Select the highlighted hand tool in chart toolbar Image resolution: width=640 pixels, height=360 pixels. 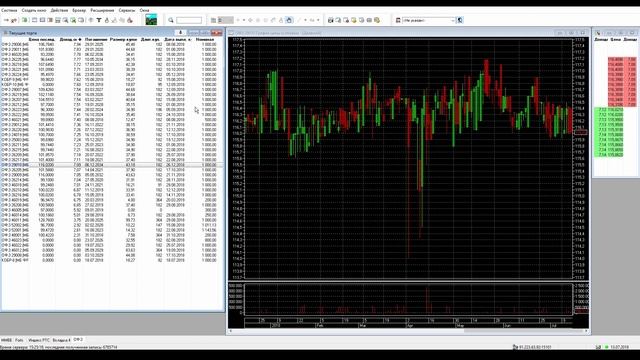click(x=289, y=20)
